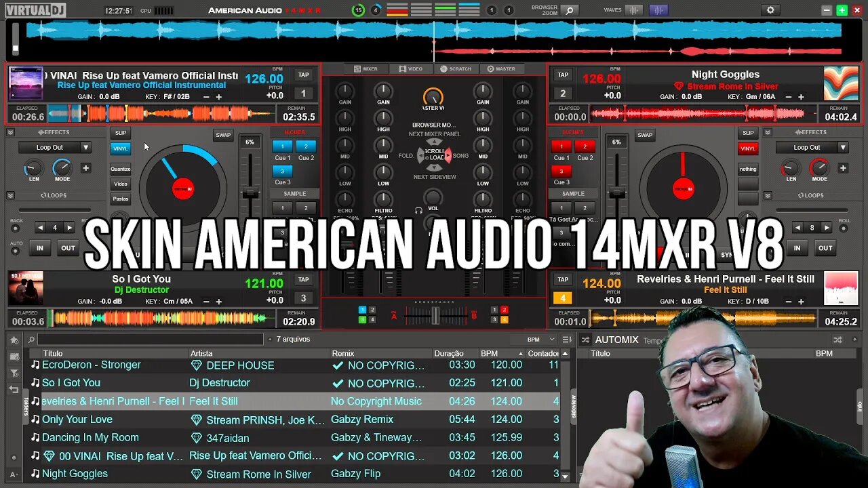The width and height of the screenshot is (868, 488).
Task: Select the purple Waves display icon
Action: click(x=658, y=10)
